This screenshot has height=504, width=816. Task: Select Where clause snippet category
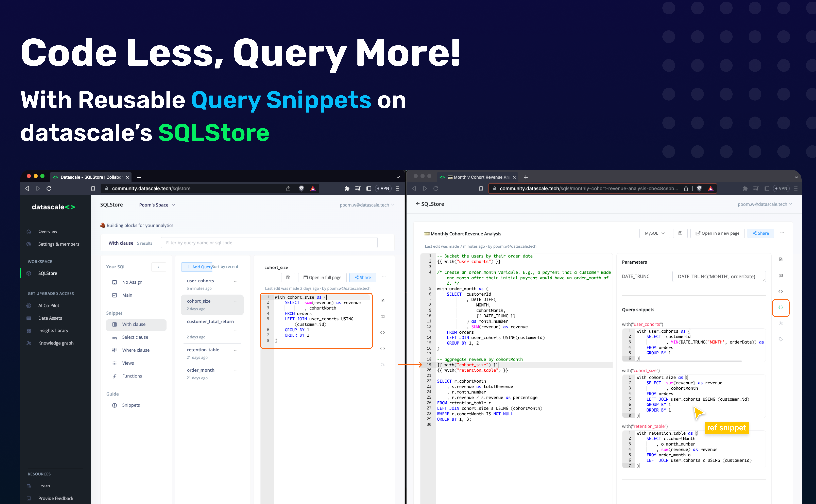point(136,350)
